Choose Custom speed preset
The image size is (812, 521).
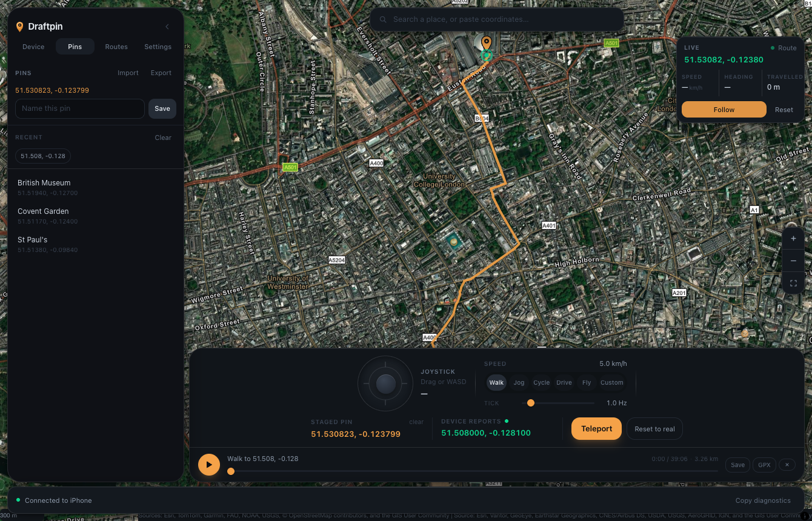[612, 382]
